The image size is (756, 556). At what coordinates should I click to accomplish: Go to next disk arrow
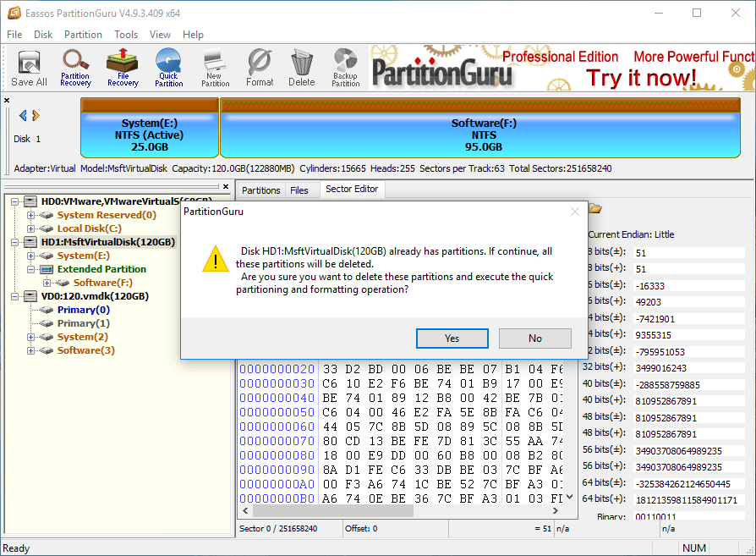(x=36, y=115)
